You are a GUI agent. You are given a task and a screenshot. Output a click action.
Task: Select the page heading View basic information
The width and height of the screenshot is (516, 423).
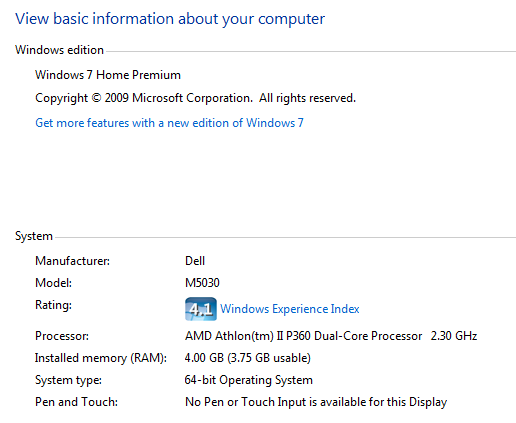(x=170, y=19)
